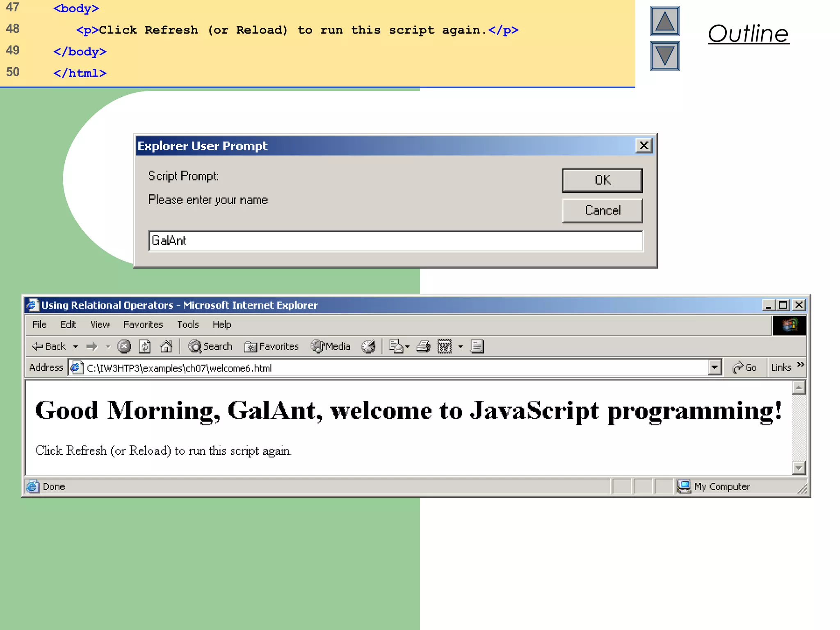Click the Windows logo throbber icon
Screen dimensions: 840x630
point(789,325)
